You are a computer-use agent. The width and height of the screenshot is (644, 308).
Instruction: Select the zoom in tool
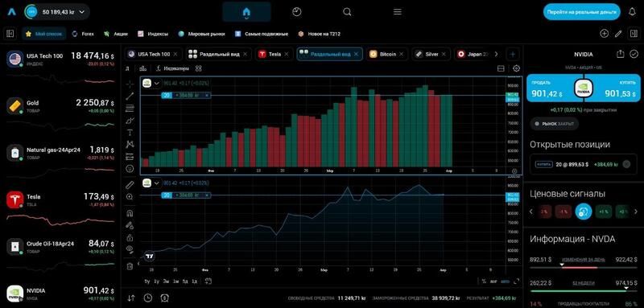tap(130, 197)
